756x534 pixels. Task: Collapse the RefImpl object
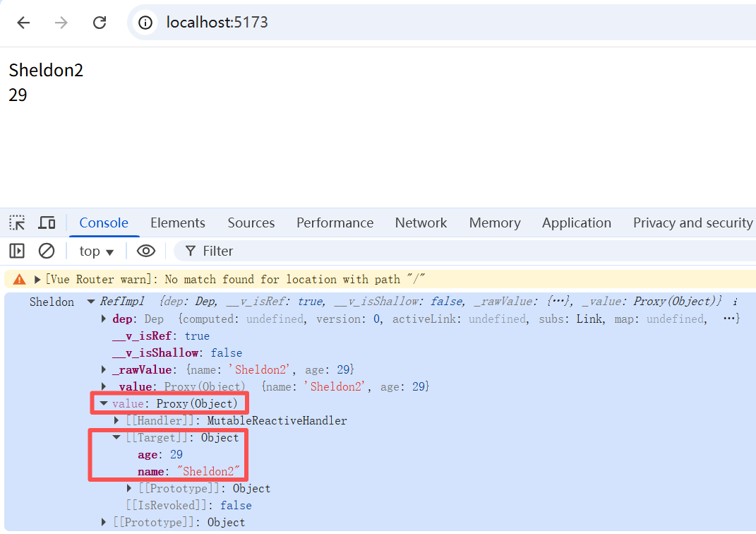click(90, 302)
